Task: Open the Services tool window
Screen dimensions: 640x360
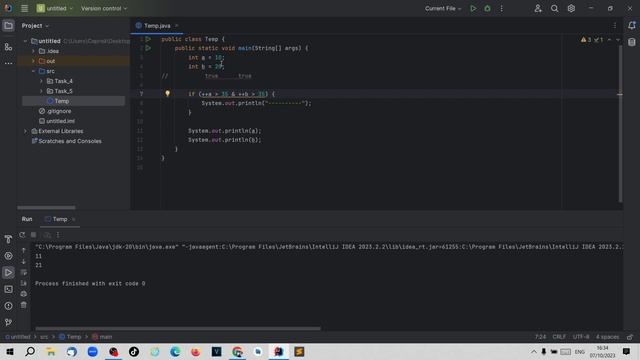Action: click(x=8, y=256)
